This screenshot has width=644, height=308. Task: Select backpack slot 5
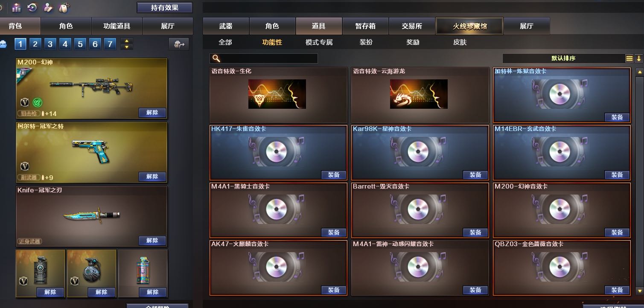(x=80, y=44)
